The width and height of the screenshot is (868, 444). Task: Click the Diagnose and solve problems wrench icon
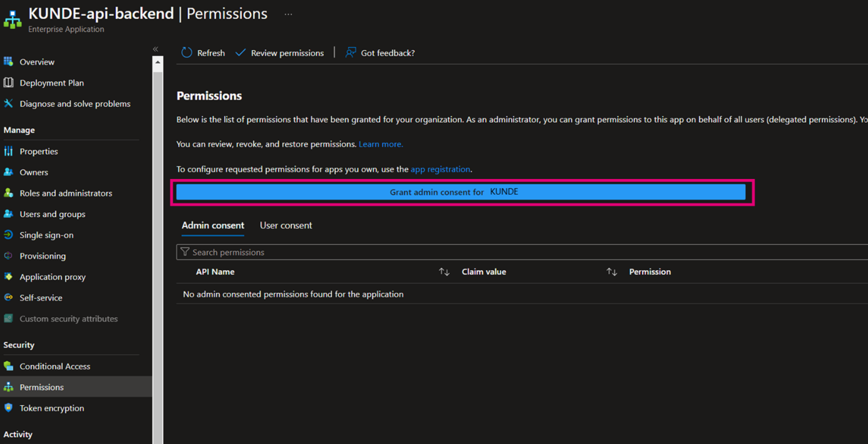point(9,104)
